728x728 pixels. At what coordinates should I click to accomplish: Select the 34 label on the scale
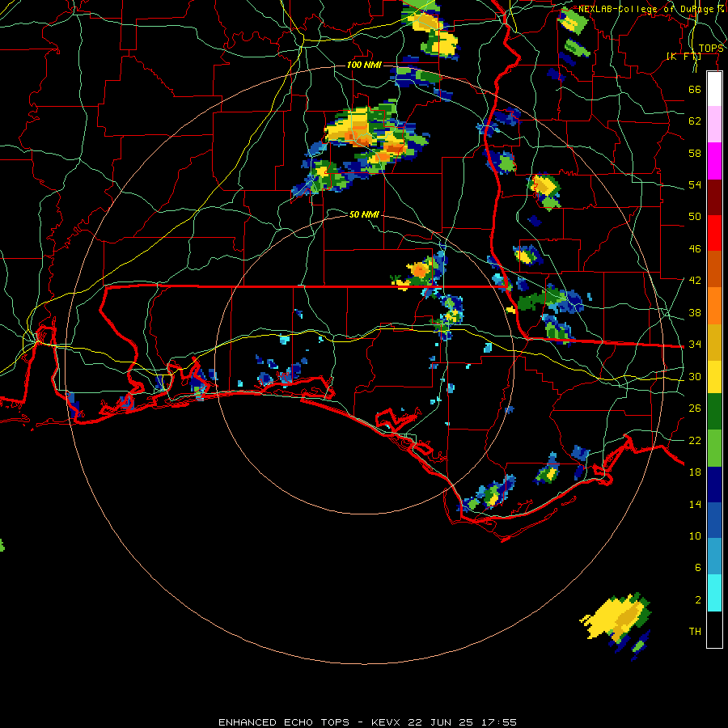pyautogui.click(x=695, y=345)
